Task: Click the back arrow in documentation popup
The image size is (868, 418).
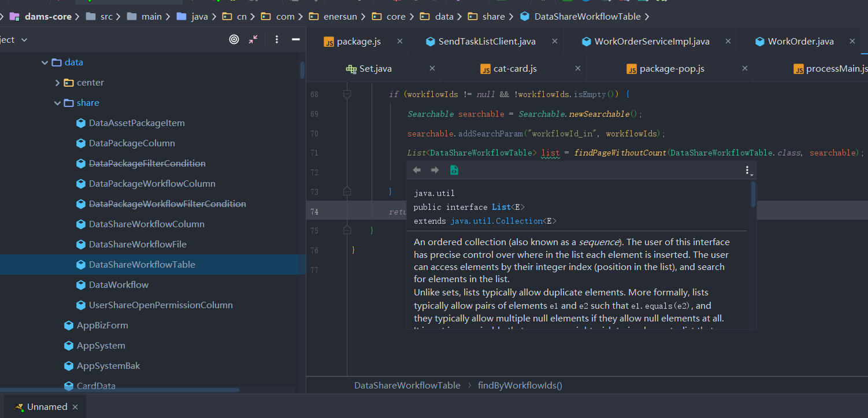Action: tap(417, 170)
